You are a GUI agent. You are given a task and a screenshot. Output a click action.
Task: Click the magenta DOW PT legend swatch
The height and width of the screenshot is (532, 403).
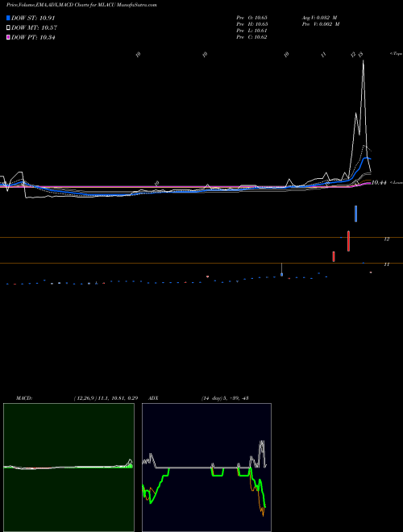click(8, 37)
